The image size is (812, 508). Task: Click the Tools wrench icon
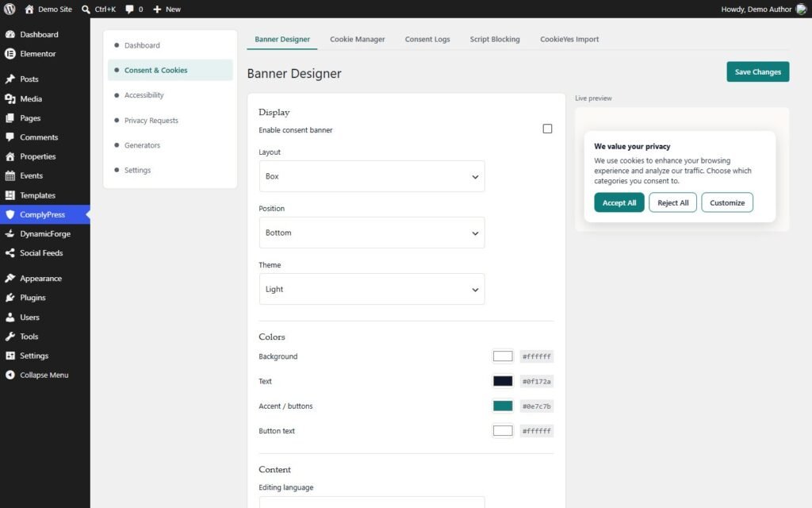(10, 336)
